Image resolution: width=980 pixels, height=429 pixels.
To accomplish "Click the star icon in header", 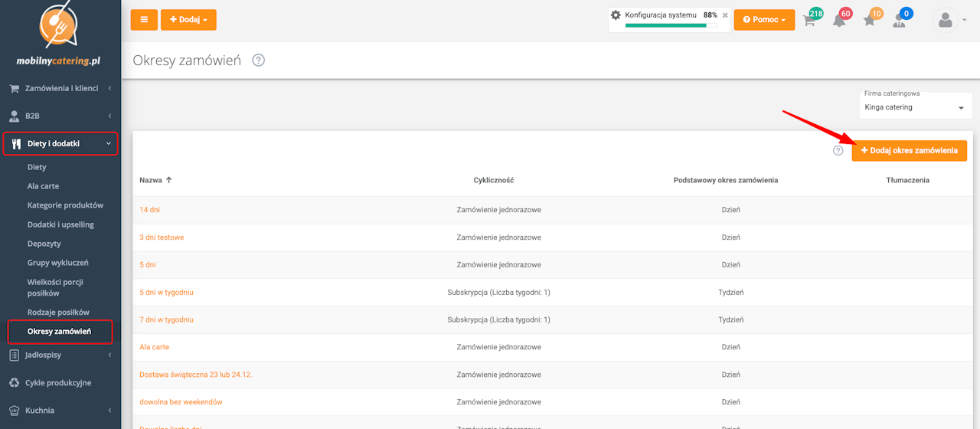I will (x=870, y=21).
